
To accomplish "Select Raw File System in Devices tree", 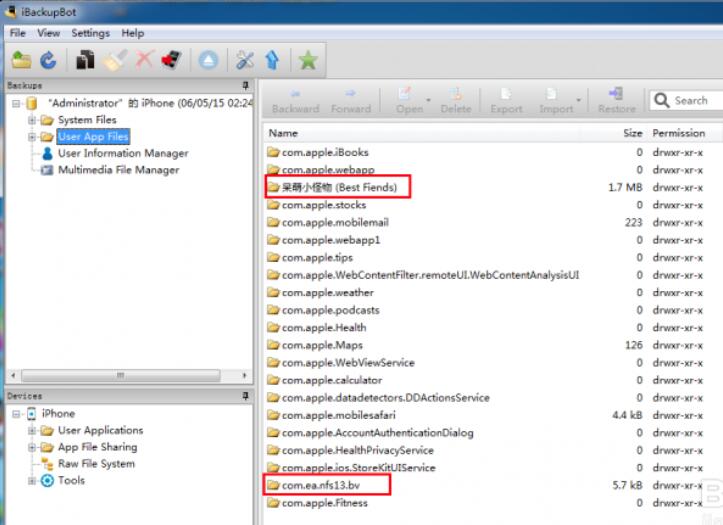I will point(96,464).
